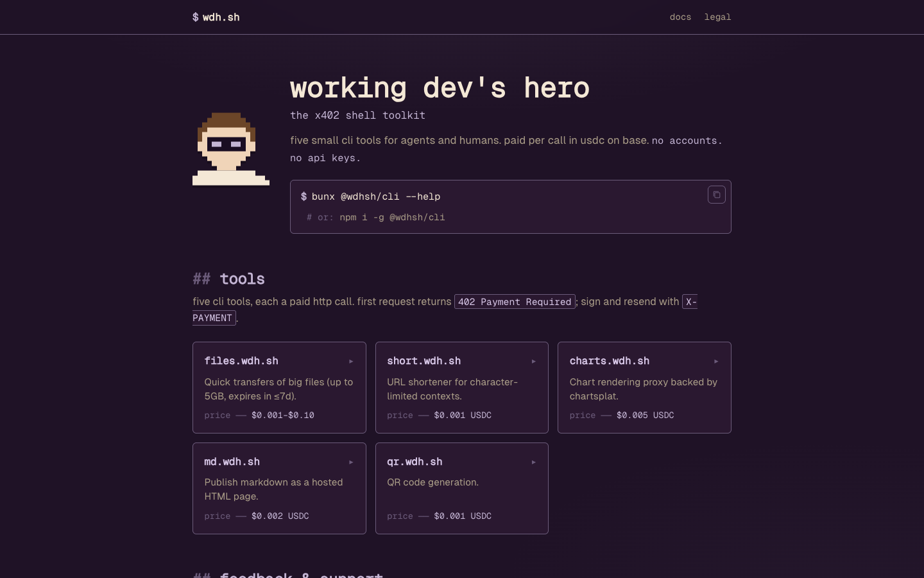The image size is (924, 578).
Task: Click 'Quick transfers of big files' description
Action: (x=278, y=389)
